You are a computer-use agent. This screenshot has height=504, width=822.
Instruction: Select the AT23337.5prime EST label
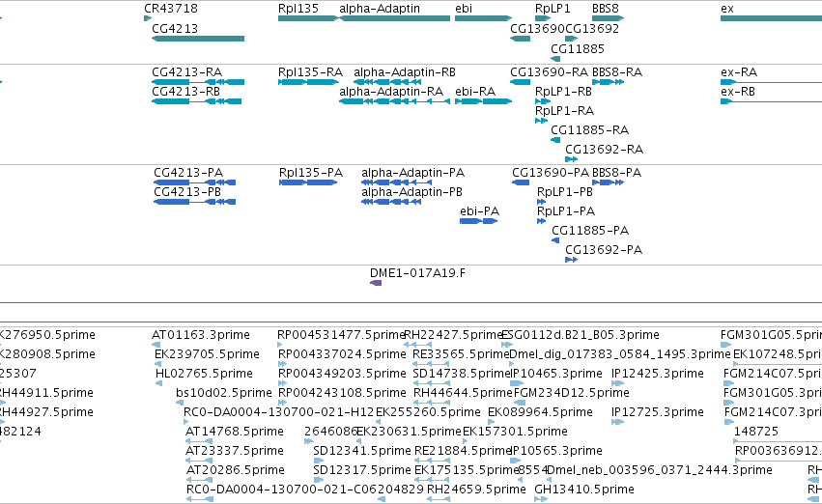(x=235, y=451)
